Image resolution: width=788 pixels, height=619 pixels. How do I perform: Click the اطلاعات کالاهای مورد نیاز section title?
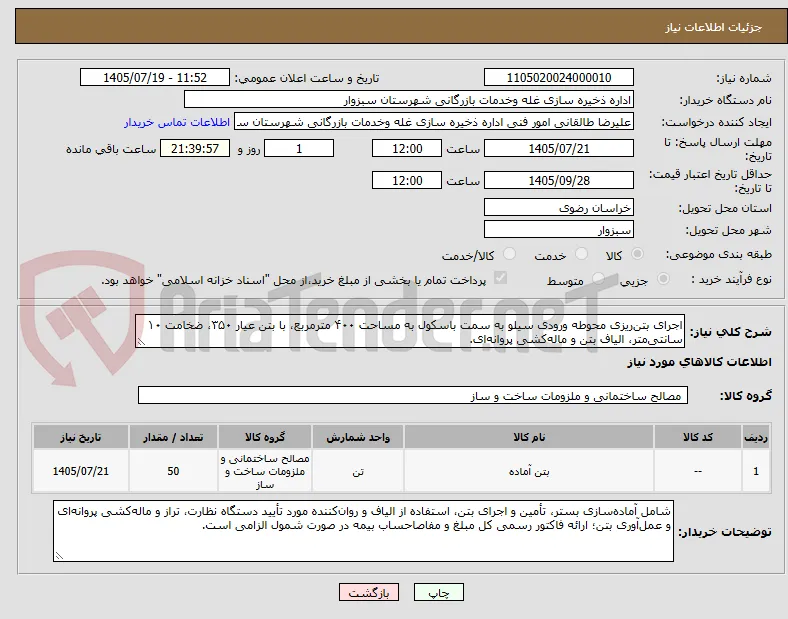(699, 362)
